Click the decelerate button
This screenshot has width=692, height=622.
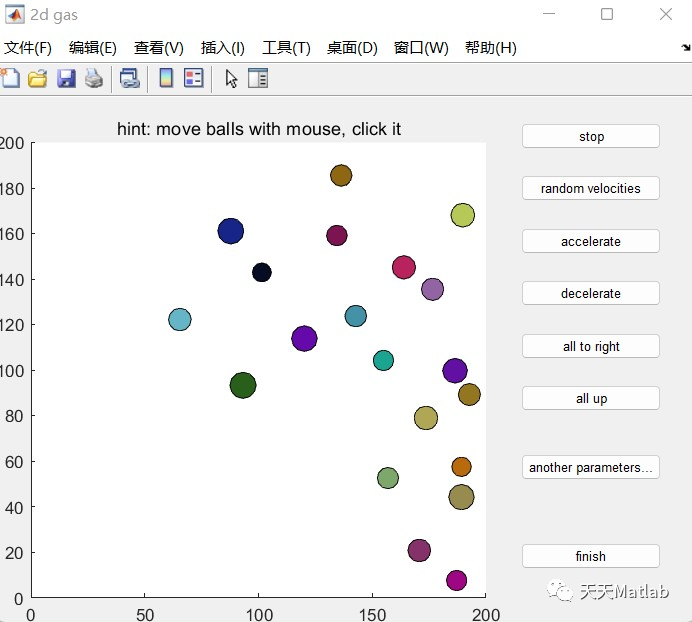[x=590, y=293]
